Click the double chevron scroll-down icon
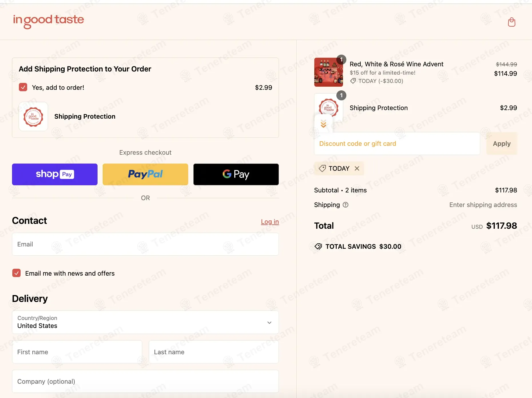This screenshot has width=532, height=398. click(323, 124)
